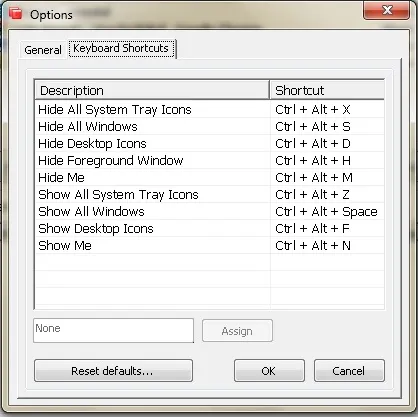Click the Reset defaults... button
The height and width of the screenshot is (417, 418).
point(113,370)
